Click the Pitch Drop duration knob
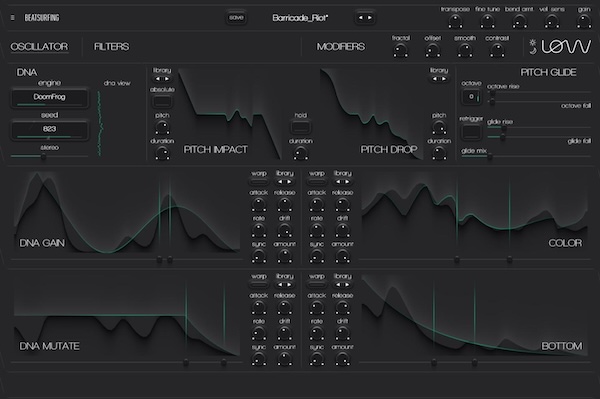 [x=439, y=153]
